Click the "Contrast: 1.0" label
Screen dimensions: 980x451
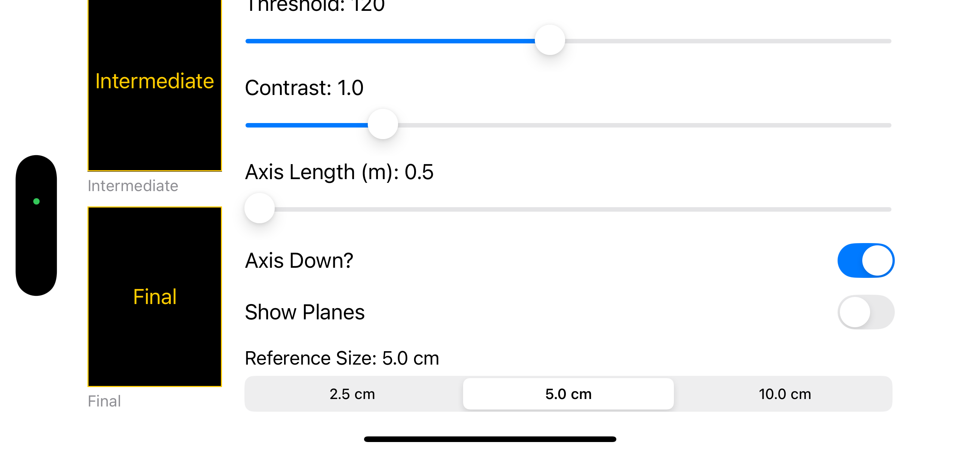(x=304, y=88)
